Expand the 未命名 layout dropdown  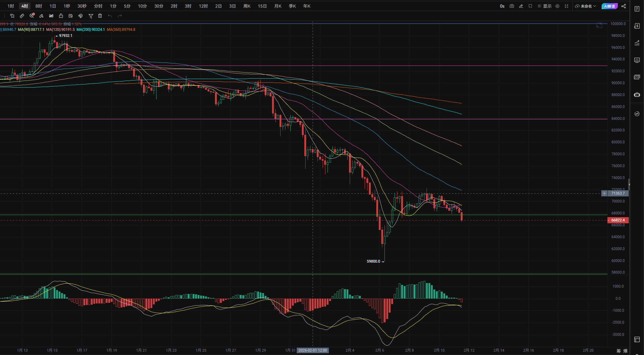585,6
